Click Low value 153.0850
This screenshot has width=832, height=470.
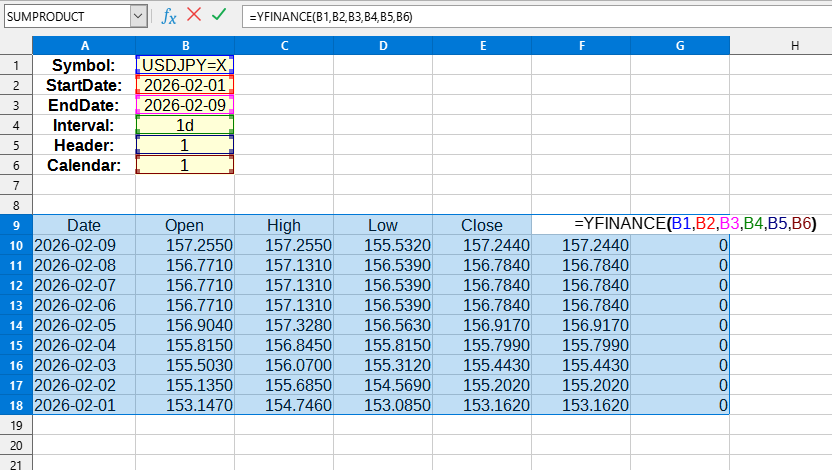(x=383, y=405)
